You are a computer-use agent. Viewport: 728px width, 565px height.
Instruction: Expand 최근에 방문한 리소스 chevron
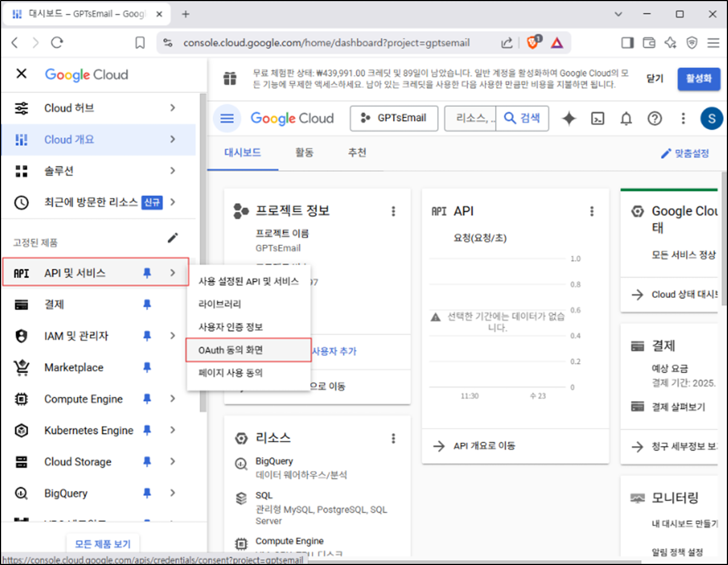(172, 202)
